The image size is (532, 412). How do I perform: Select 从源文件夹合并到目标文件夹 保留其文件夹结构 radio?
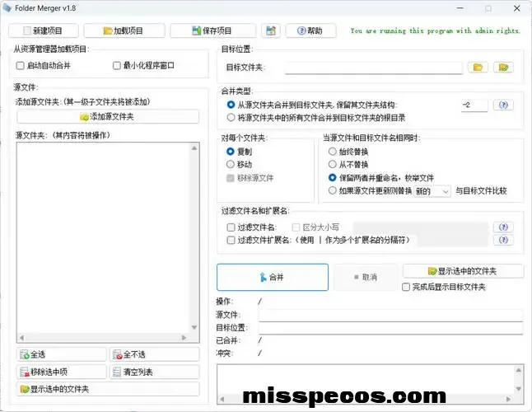coord(231,105)
